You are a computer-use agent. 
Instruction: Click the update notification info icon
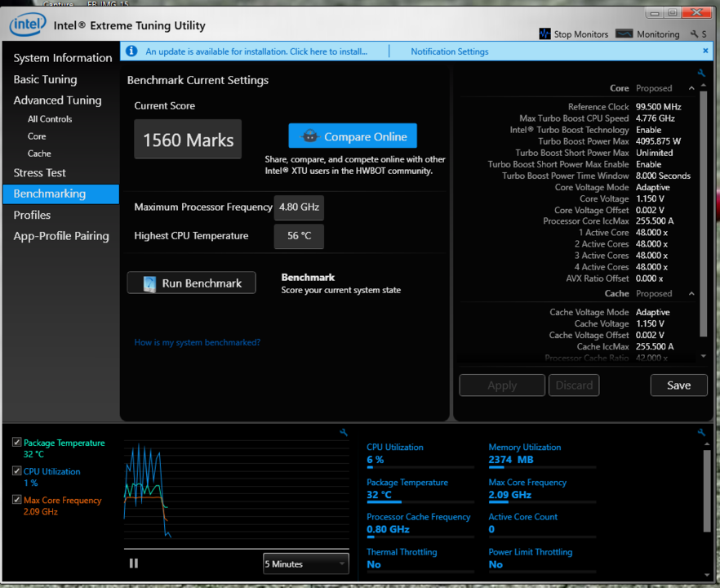[x=131, y=51]
